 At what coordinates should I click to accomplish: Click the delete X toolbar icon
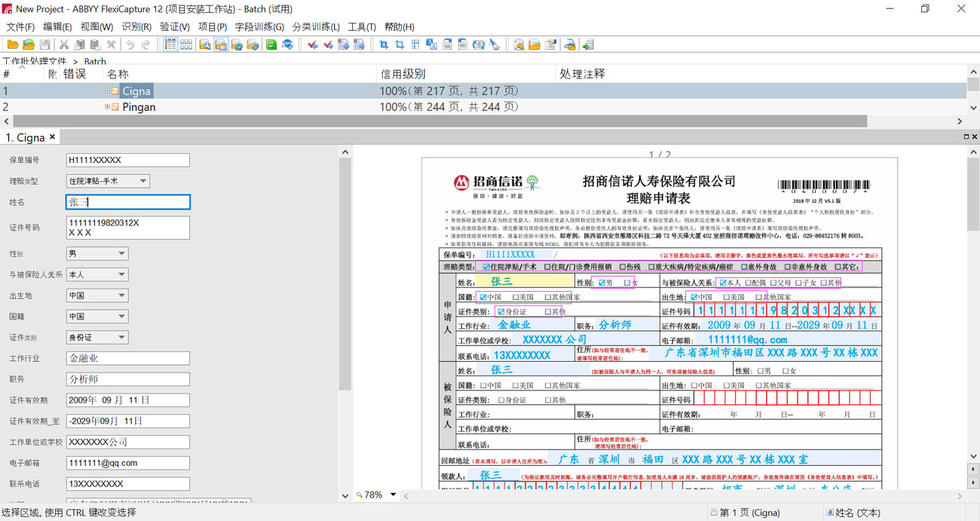pos(112,45)
